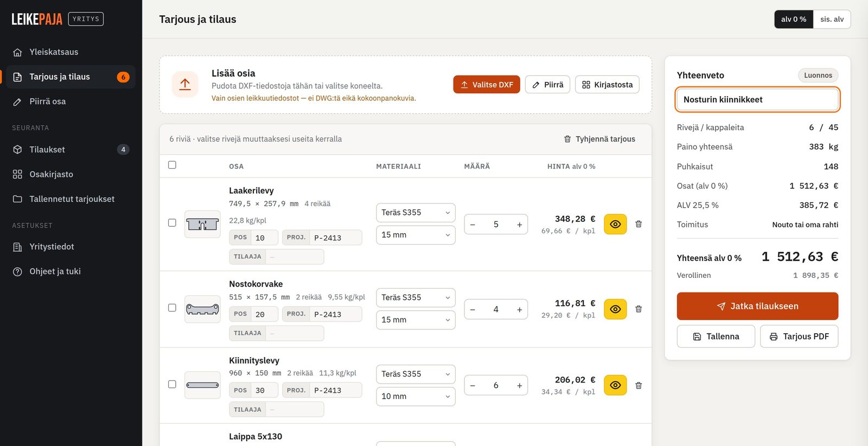The width and height of the screenshot is (868, 446).
Task: Increase Nostokorvake quantity with plus
Action: coord(519,310)
